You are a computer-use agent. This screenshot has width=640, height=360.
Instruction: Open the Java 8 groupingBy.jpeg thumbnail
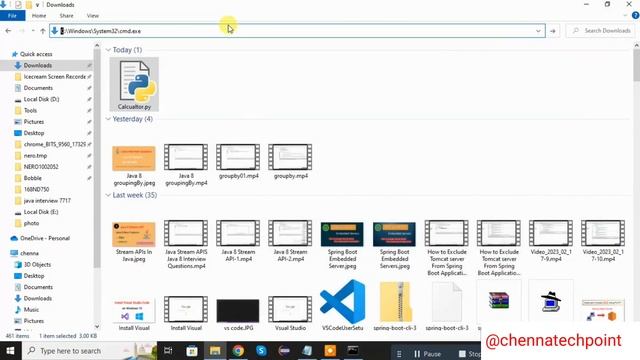[x=134, y=158]
